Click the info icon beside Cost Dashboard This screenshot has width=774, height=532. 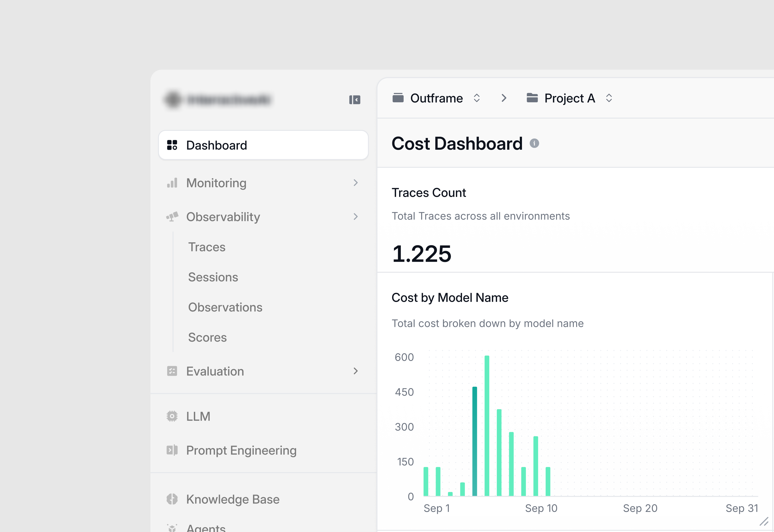pos(535,143)
